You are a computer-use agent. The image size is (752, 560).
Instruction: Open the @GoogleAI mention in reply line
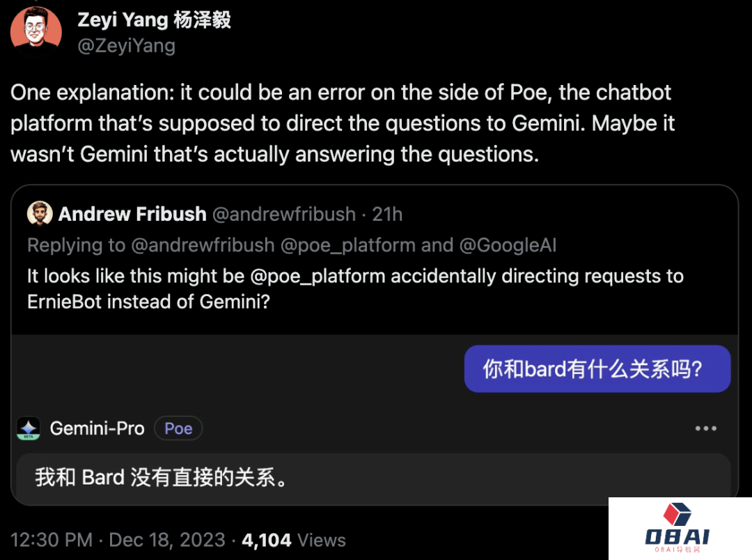point(508,245)
